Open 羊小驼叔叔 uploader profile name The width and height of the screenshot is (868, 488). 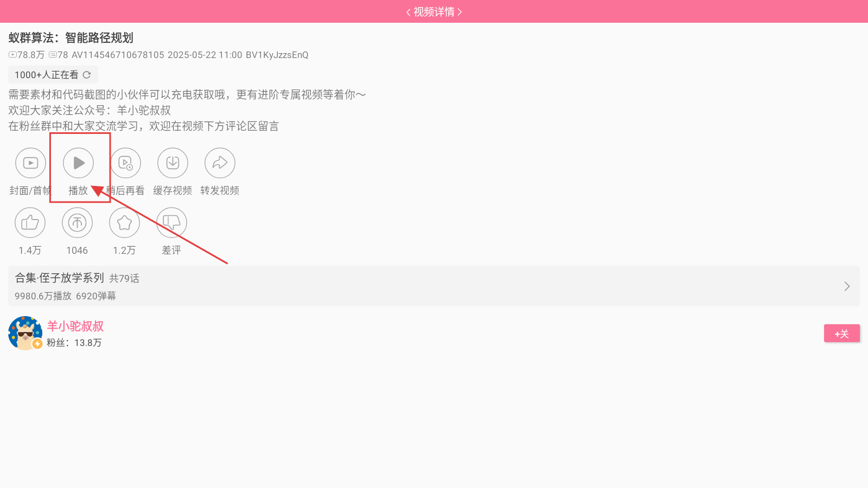[75, 326]
